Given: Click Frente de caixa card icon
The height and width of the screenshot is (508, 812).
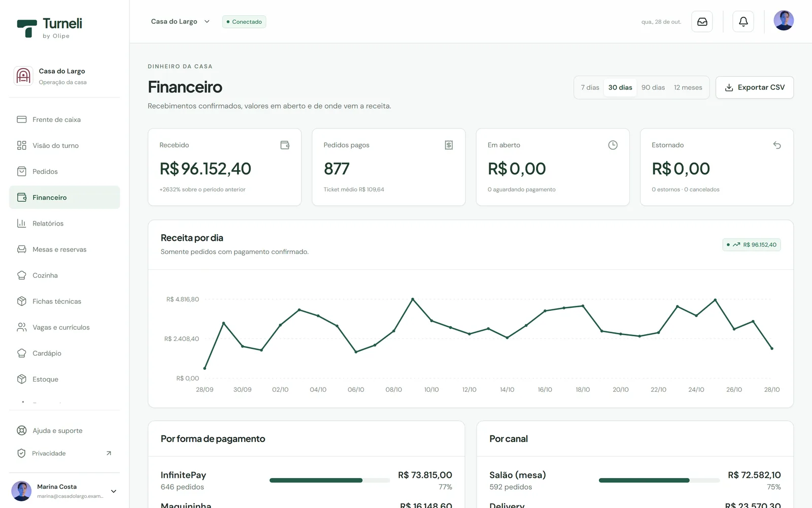Looking at the screenshot, I should (21, 119).
